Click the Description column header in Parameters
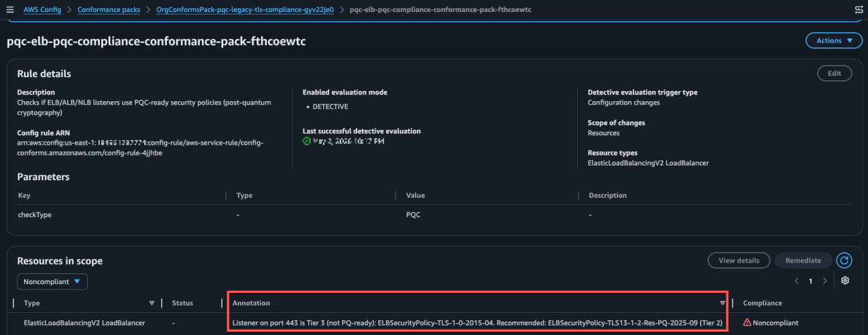Image resolution: width=868 pixels, height=335 pixels. click(608, 196)
